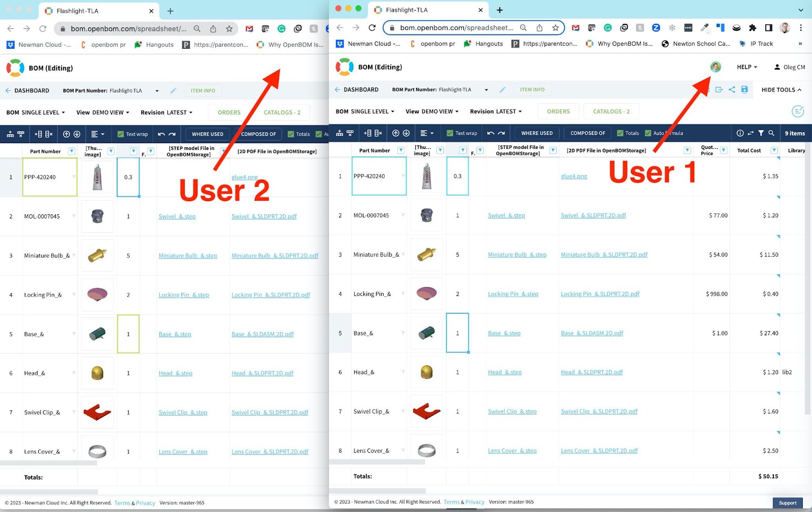The image size is (812, 512).
Task: Click move row down icon in right window
Action: (406, 133)
